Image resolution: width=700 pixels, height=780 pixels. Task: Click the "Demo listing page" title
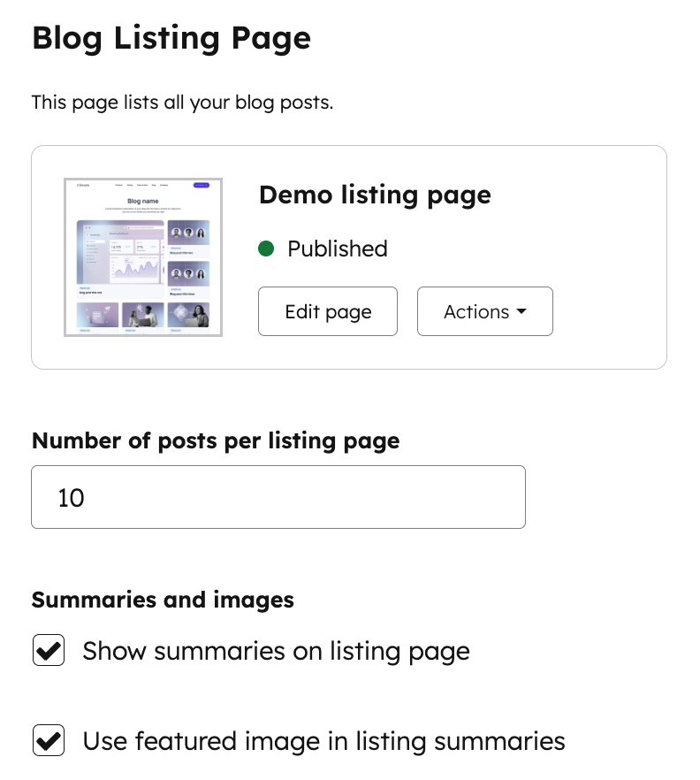click(375, 195)
